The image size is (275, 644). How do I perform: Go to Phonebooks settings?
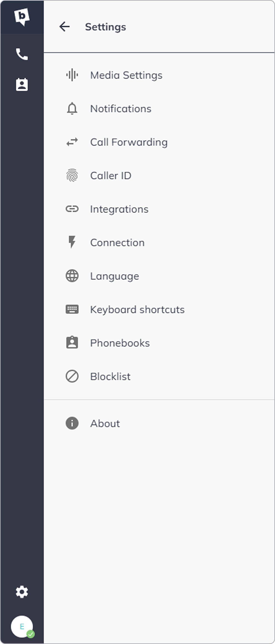point(120,343)
